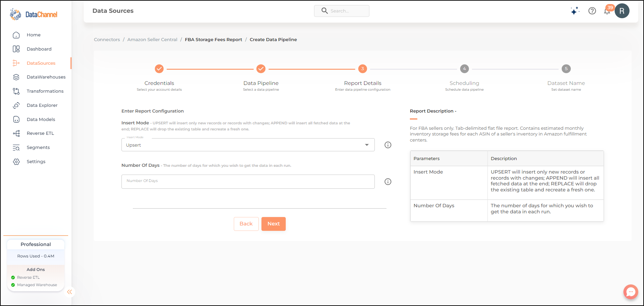This screenshot has width=644, height=306.
Task: Click the DataChannel logo
Action: (33, 14)
